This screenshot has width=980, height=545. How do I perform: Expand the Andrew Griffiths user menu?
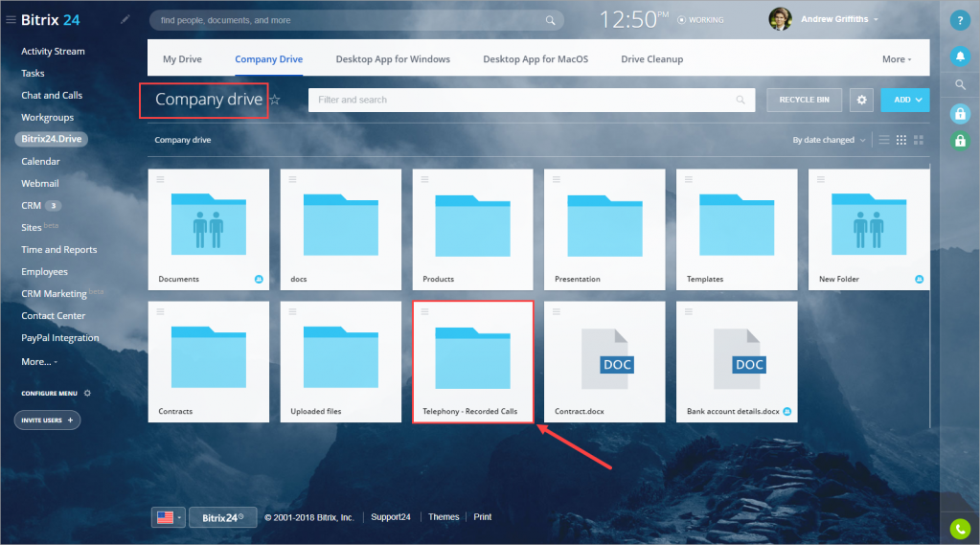click(839, 19)
